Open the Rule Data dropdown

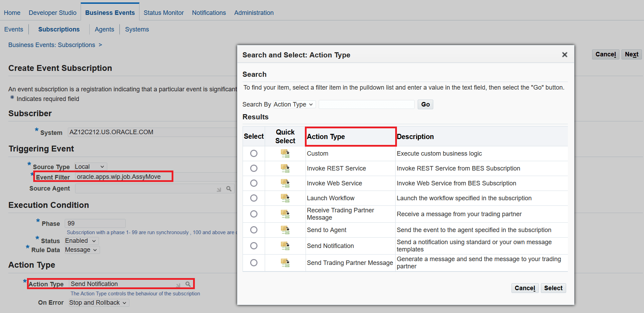coord(82,250)
